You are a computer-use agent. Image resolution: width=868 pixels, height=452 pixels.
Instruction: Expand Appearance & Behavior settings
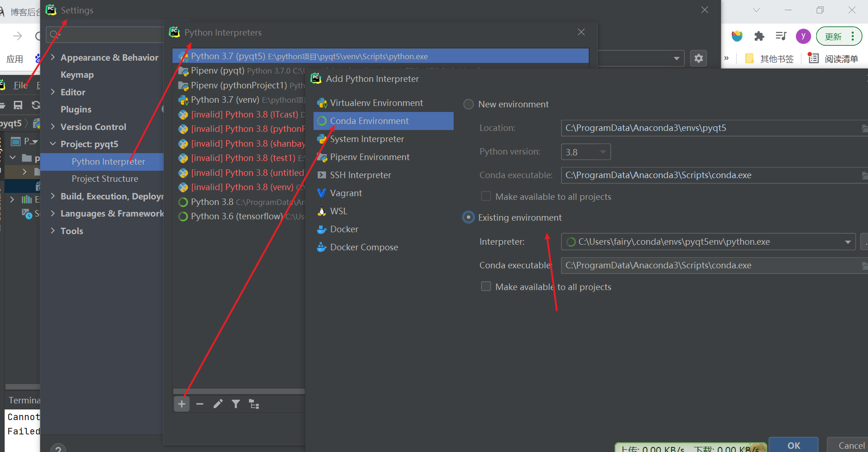pos(53,57)
